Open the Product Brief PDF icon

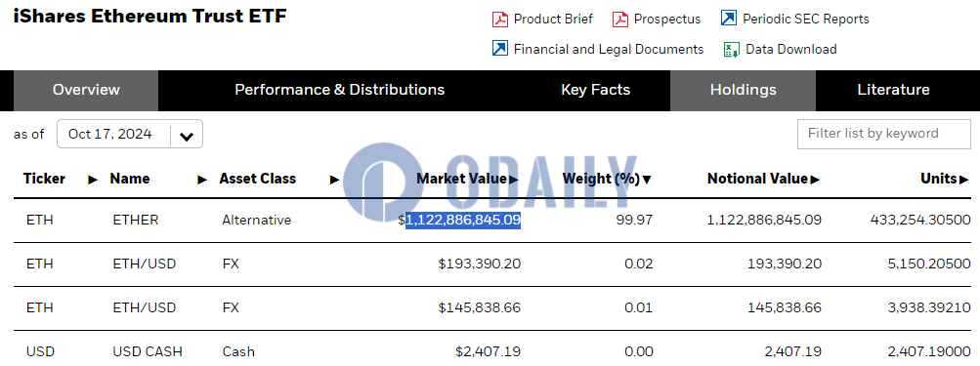click(500, 20)
